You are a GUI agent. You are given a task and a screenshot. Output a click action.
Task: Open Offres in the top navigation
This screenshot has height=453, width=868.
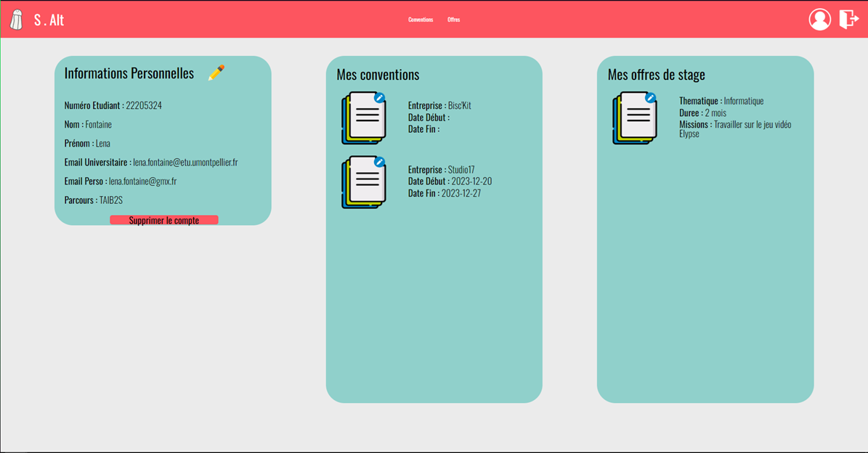point(453,20)
